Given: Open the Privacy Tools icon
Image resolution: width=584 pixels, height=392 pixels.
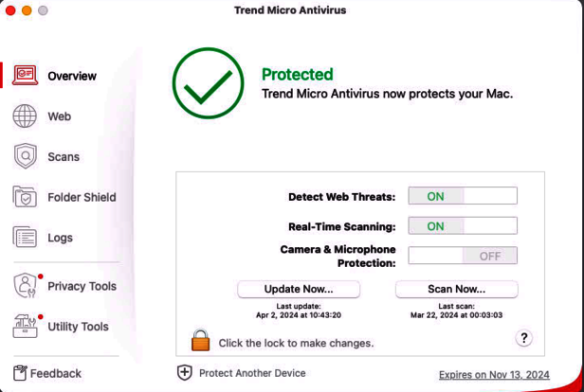Looking at the screenshot, I should [26, 286].
